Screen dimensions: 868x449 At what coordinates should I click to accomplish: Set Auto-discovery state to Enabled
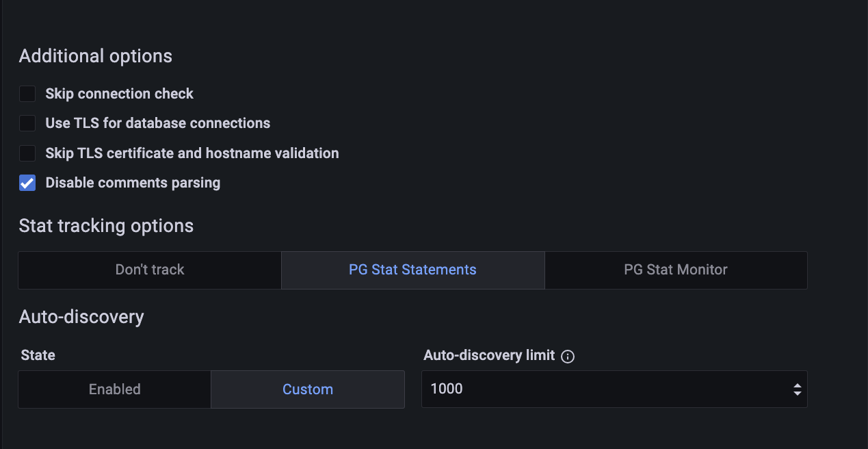tap(114, 389)
